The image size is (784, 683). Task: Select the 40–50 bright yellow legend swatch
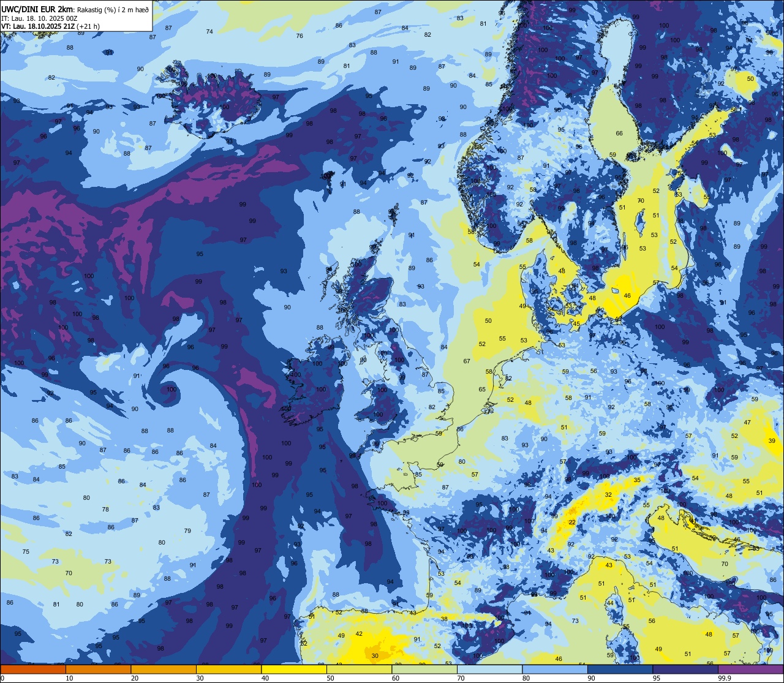(294, 669)
